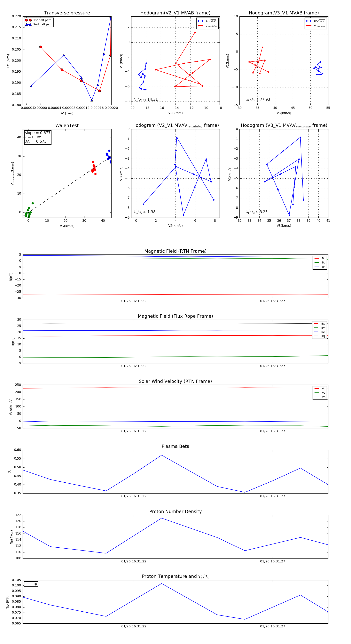The width and height of the screenshot is (351, 644).
Task: Click '2nd half path' legend entry
Action: point(39,25)
